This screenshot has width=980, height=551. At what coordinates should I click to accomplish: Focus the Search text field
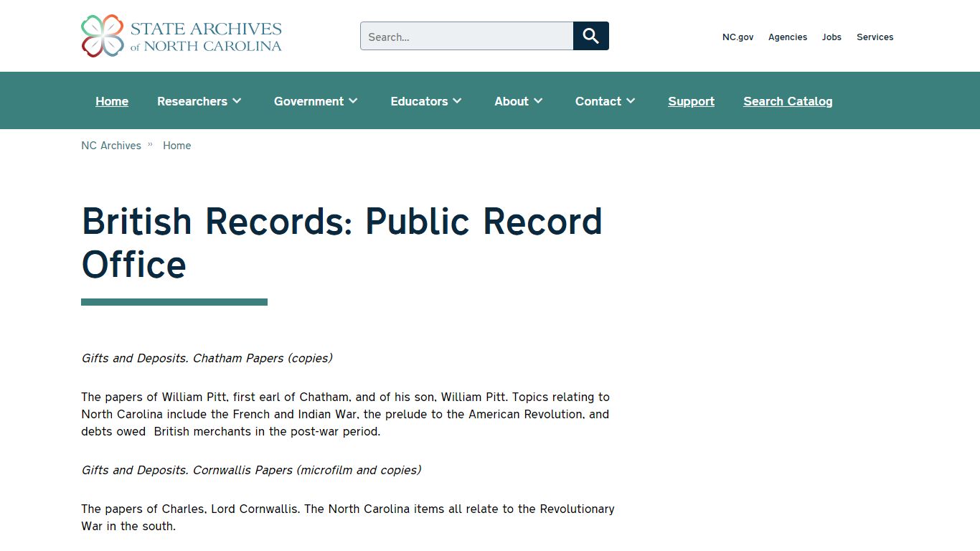point(467,36)
